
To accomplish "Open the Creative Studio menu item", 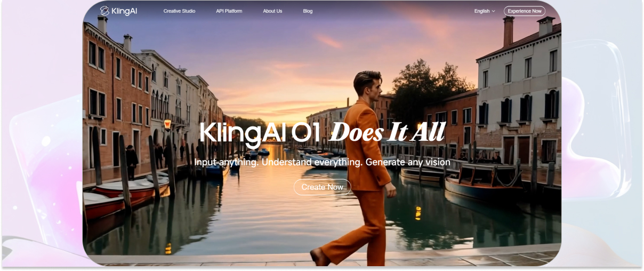I will [x=179, y=11].
